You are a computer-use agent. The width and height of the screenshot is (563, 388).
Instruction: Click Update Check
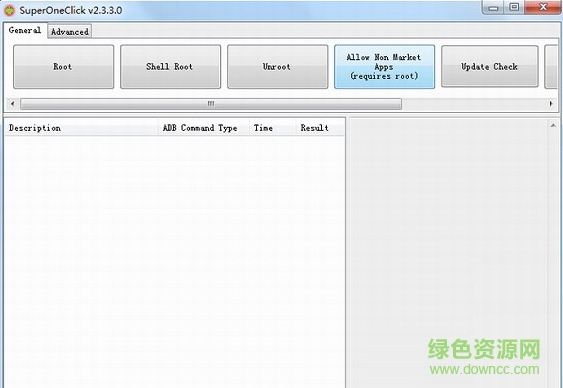tap(490, 66)
